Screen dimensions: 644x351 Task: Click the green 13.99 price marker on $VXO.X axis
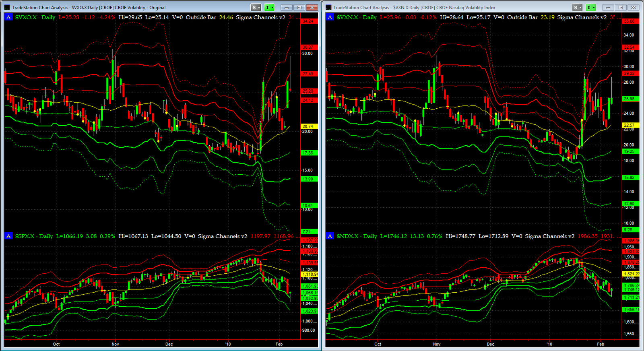[309, 179]
